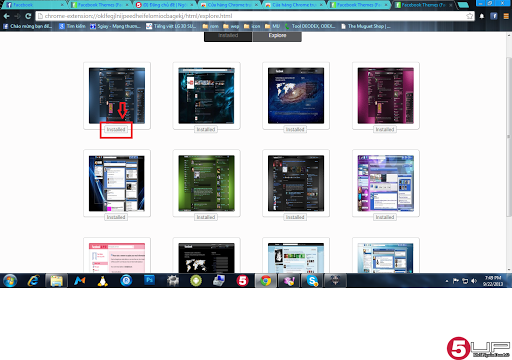Switch to the Explore tab
This screenshot has height=360, width=512.
(277, 36)
